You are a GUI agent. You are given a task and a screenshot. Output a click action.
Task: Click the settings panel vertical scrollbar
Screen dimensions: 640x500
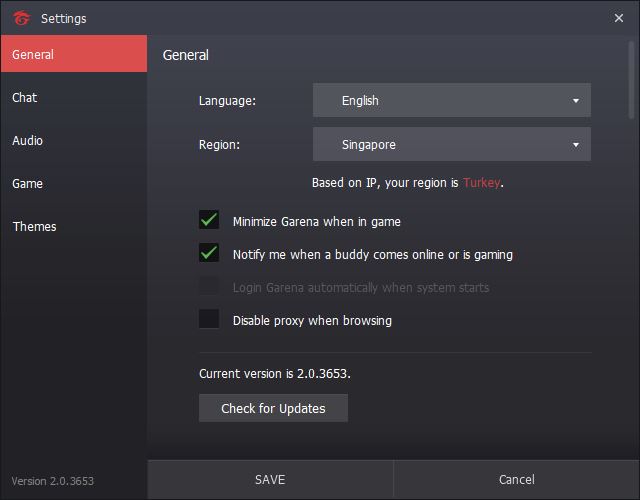(x=631, y=80)
